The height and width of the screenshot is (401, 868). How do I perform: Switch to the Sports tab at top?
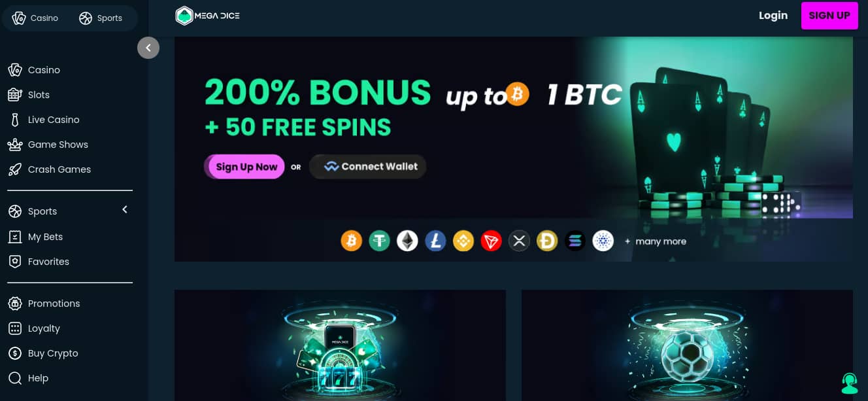(101, 18)
